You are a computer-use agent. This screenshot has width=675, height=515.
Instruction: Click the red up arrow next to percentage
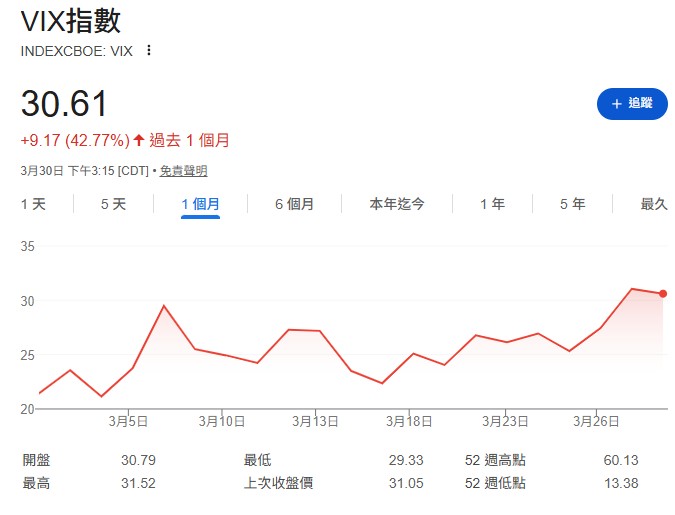(139, 140)
